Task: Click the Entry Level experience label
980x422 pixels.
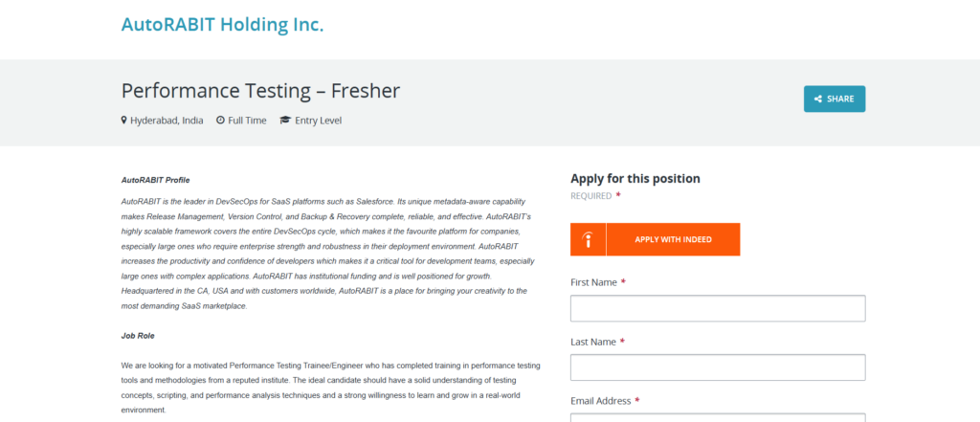Action: [319, 121]
